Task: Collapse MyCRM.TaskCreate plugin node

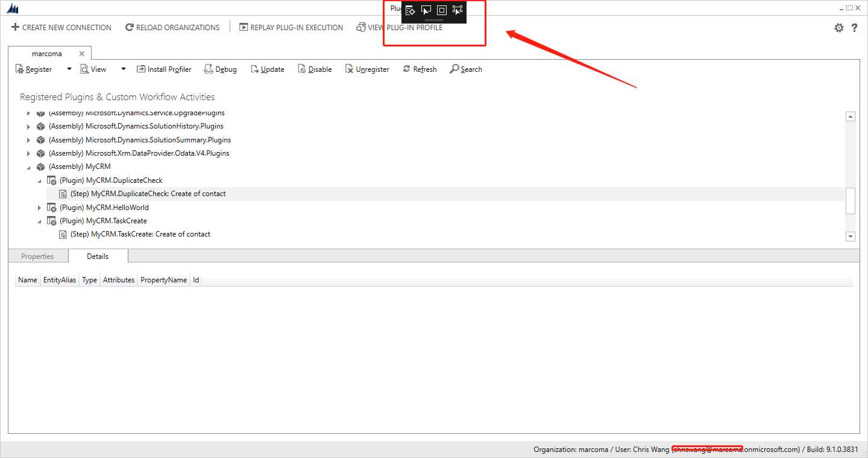Action: pos(40,221)
